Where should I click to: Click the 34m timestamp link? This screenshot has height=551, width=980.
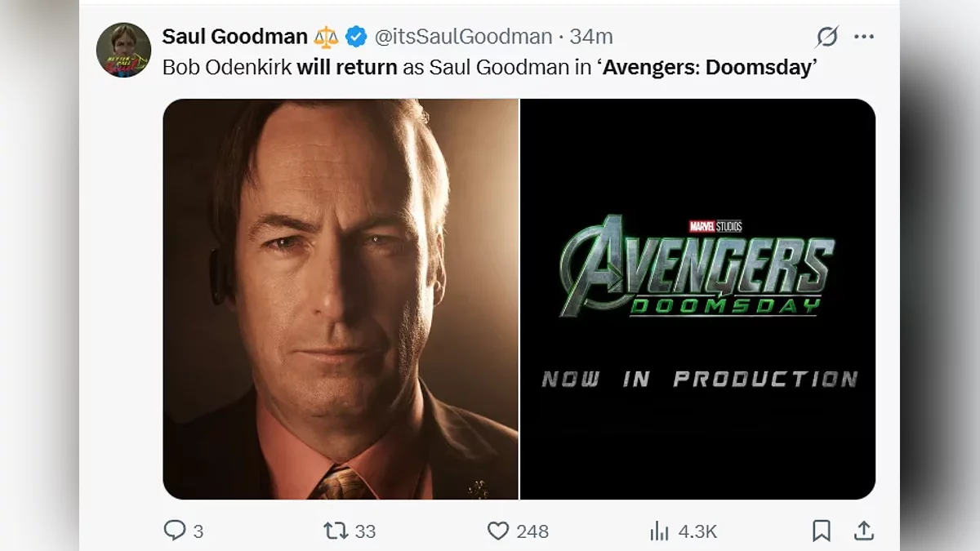pyautogui.click(x=591, y=37)
